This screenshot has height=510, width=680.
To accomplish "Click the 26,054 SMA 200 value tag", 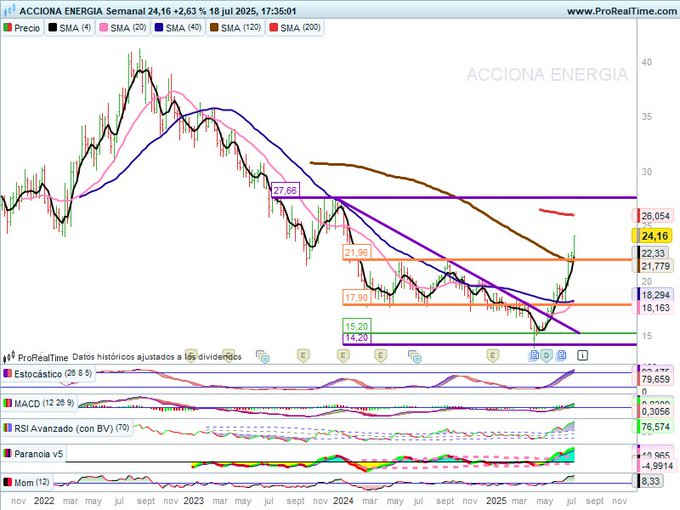I will (x=655, y=216).
